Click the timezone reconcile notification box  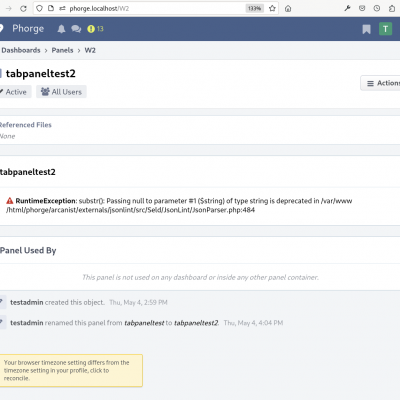pyautogui.click(x=71, y=370)
